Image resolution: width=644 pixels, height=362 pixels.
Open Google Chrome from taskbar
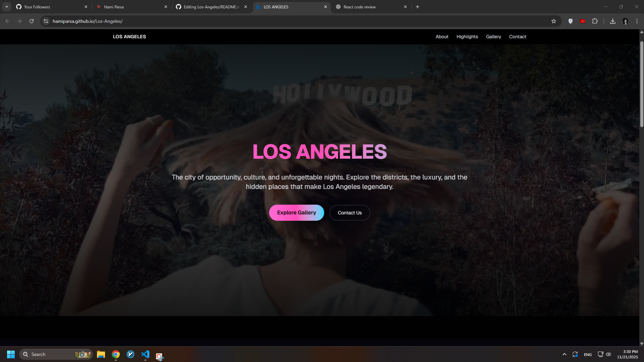pyautogui.click(x=116, y=354)
